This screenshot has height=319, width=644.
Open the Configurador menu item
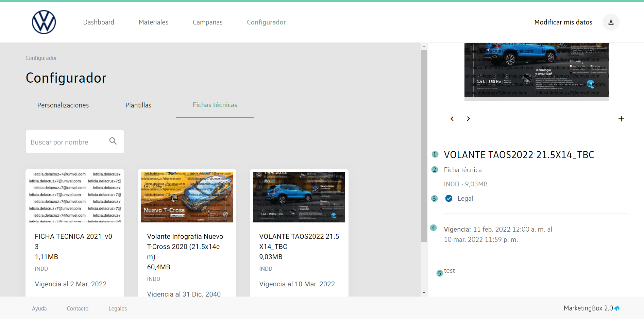pyautogui.click(x=266, y=22)
